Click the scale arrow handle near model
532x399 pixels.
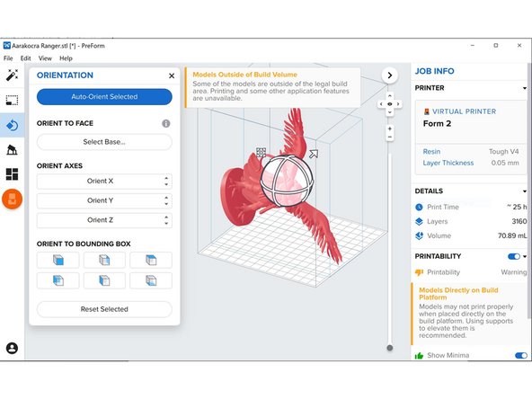point(314,154)
